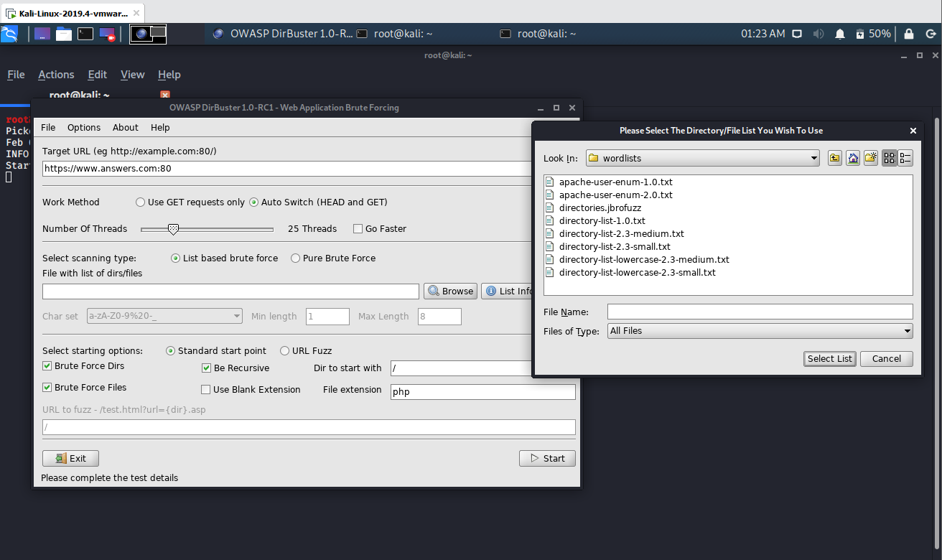Image resolution: width=942 pixels, height=560 pixels.
Task: Jump to Home folder in file dialog
Action: [853, 158]
